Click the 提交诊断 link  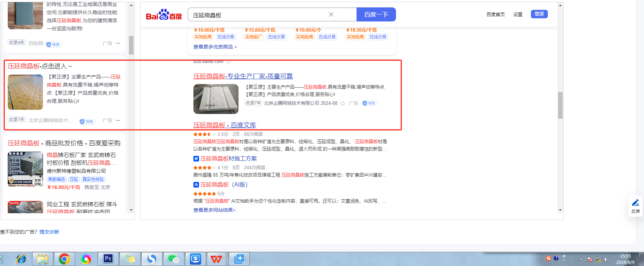click(49, 232)
